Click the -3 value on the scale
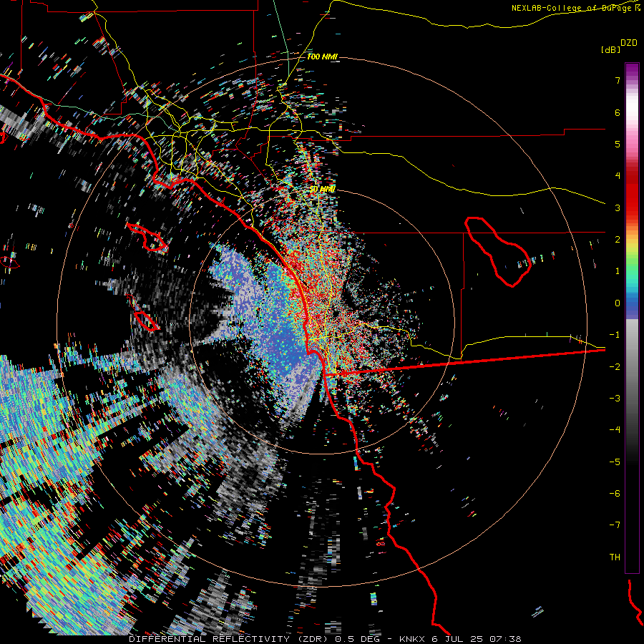The width and height of the screenshot is (644, 644). [615, 399]
